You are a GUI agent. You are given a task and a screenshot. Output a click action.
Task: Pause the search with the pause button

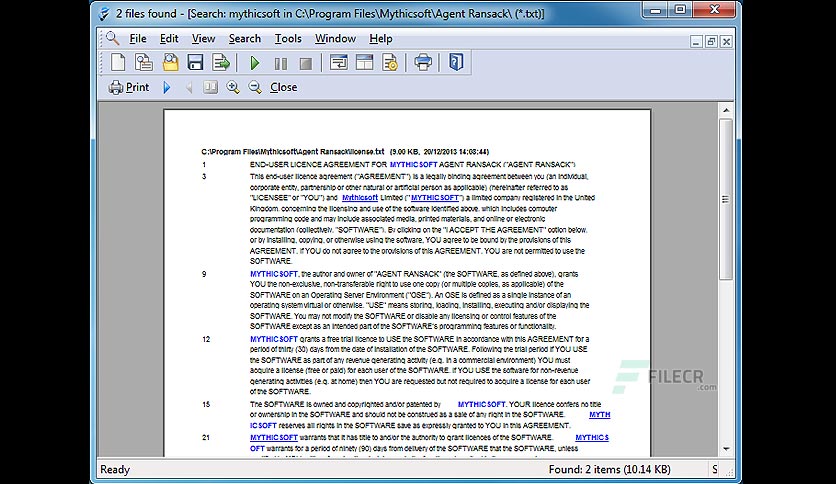coord(280,63)
